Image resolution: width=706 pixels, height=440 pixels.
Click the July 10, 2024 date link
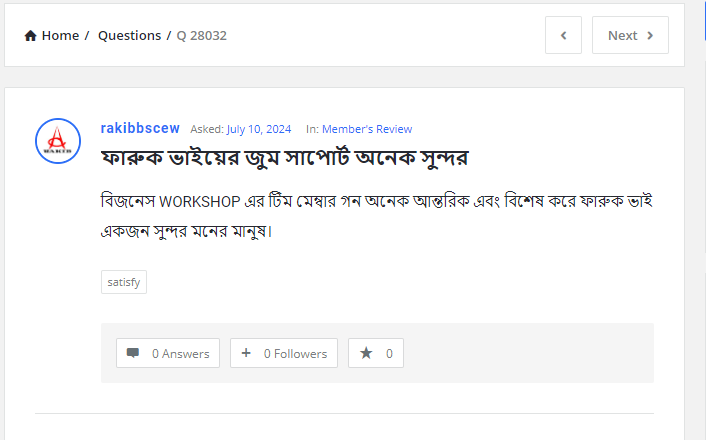click(259, 129)
